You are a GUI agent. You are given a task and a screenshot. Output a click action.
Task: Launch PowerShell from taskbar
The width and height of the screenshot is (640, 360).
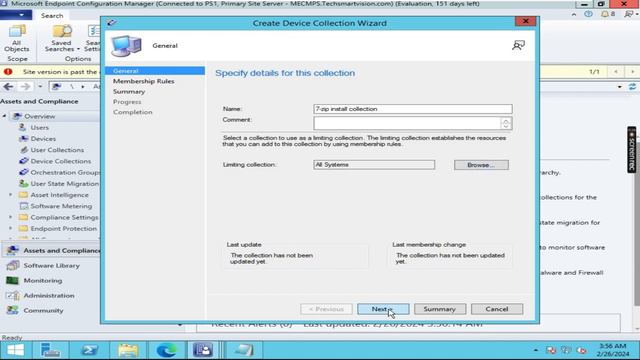point(89,350)
